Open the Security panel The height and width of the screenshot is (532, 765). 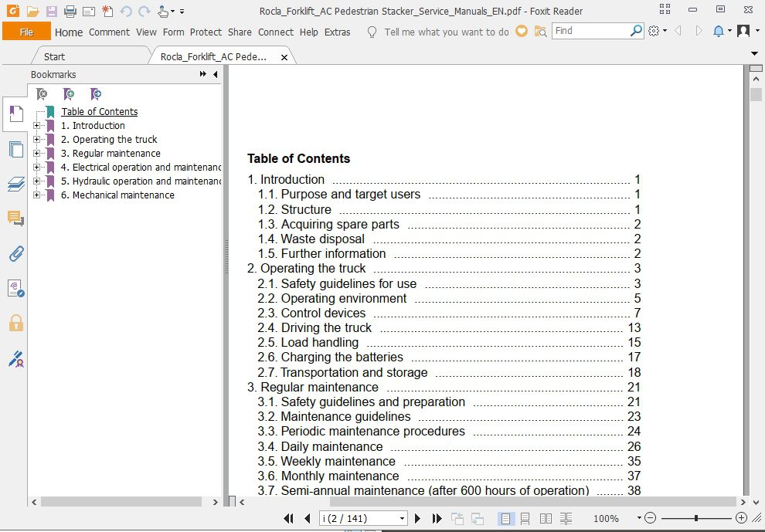(x=16, y=323)
